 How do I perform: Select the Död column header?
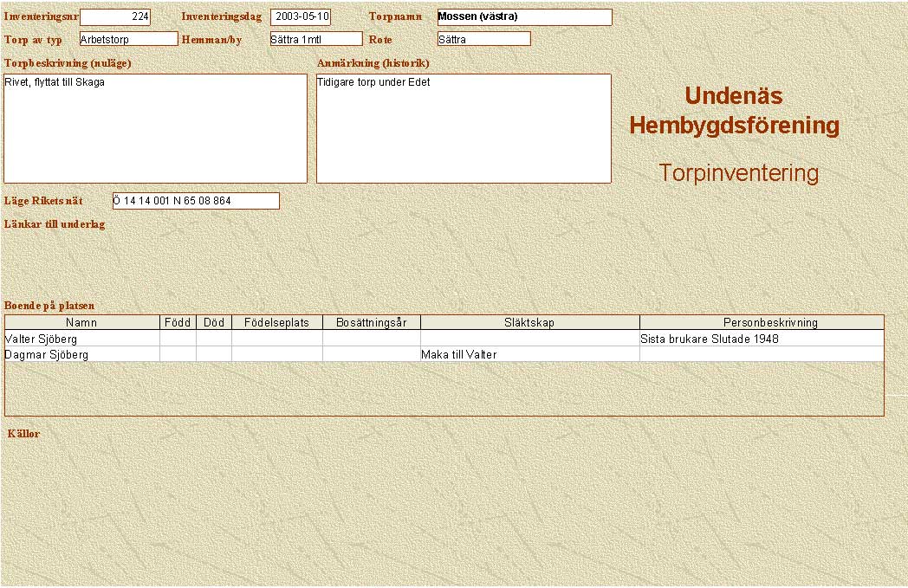214,323
